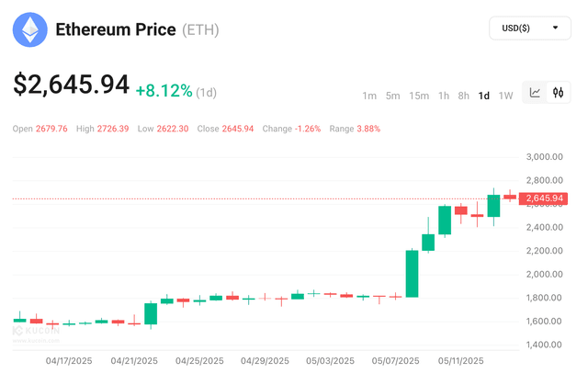Click the KuCoin watermark logo
The width and height of the screenshot is (588, 385).
point(36,331)
